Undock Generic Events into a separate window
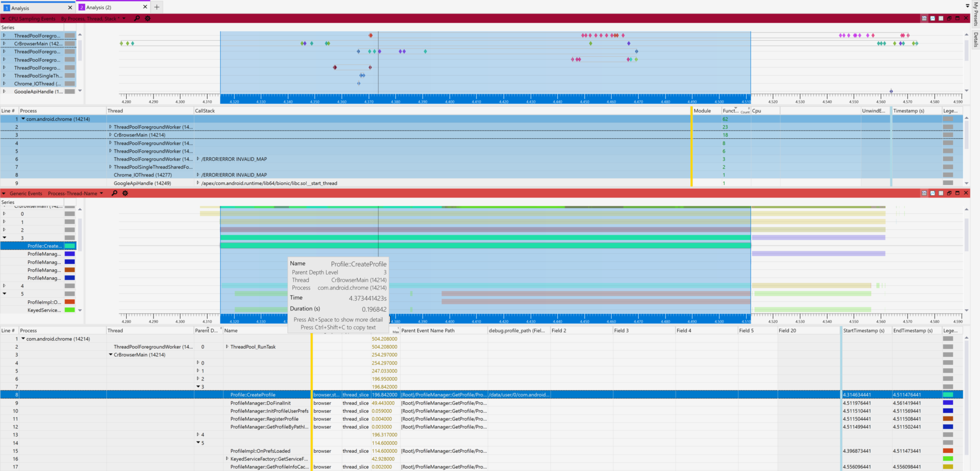 coord(949,193)
